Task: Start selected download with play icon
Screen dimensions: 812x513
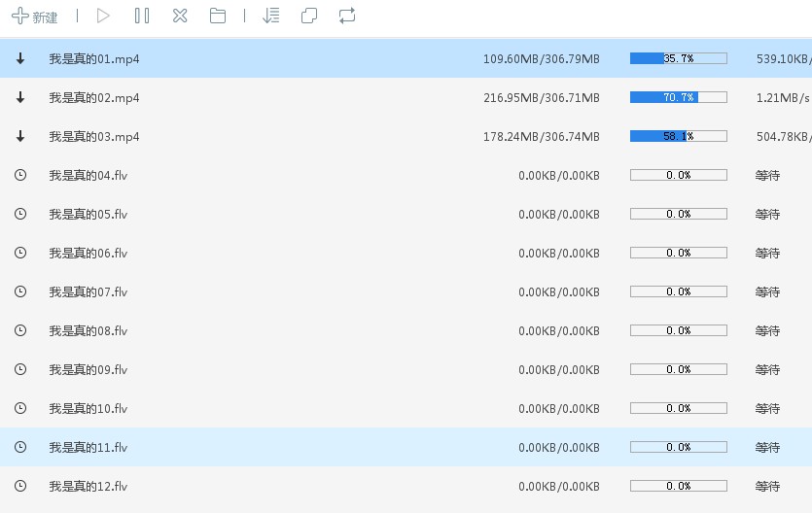Action: (103, 16)
